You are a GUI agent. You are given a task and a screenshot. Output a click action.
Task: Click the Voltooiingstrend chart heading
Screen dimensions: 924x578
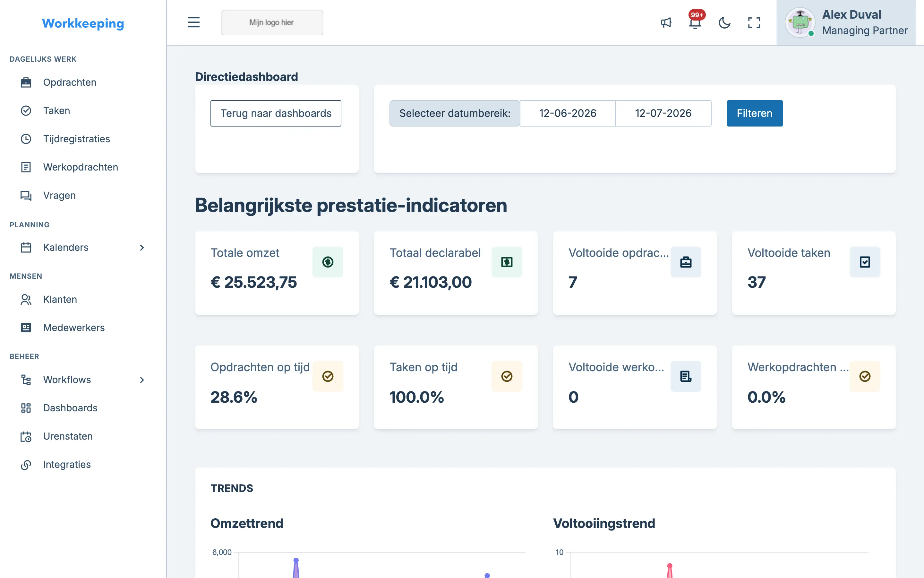click(604, 523)
